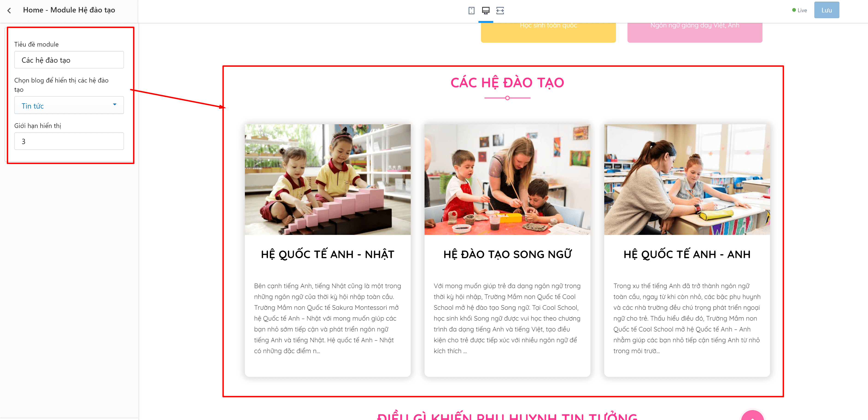Open the Tin tức blog dropdown
The image size is (868, 420).
[69, 106]
